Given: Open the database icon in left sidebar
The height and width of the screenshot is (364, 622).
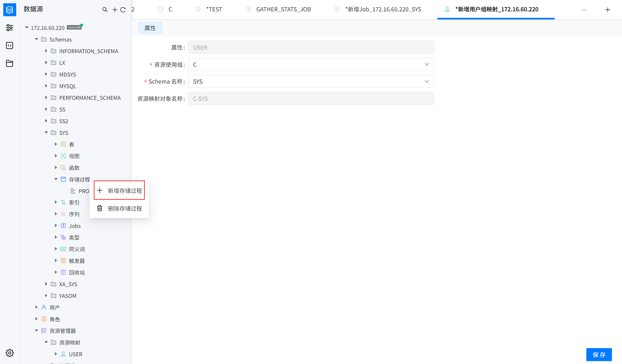Looking at the screenshot, I should (10, 10).
